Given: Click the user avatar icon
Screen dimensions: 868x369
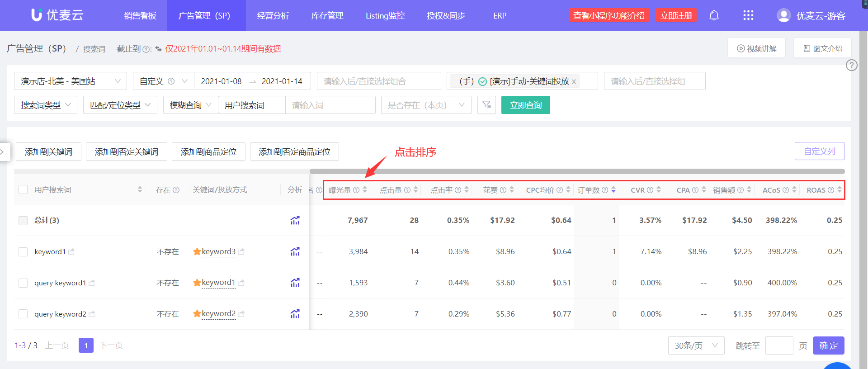Looking at the screenshot, I should coord(783,15).
